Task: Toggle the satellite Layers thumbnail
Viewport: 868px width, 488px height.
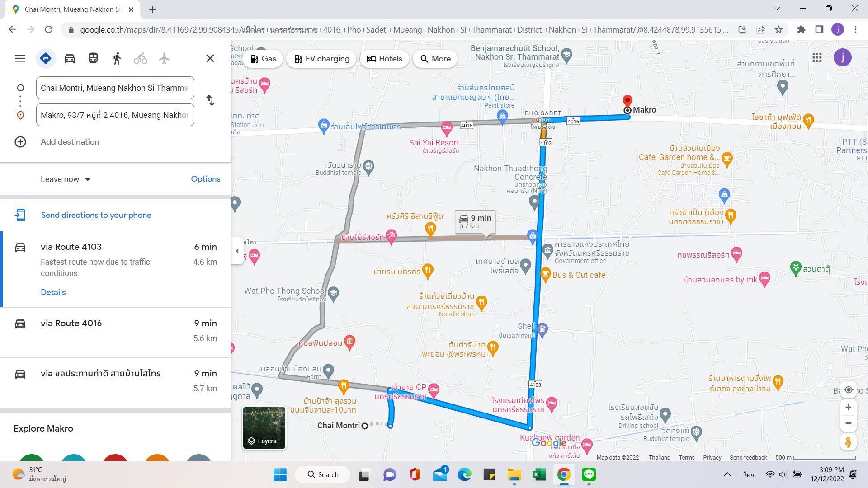Action: (264, 428)
